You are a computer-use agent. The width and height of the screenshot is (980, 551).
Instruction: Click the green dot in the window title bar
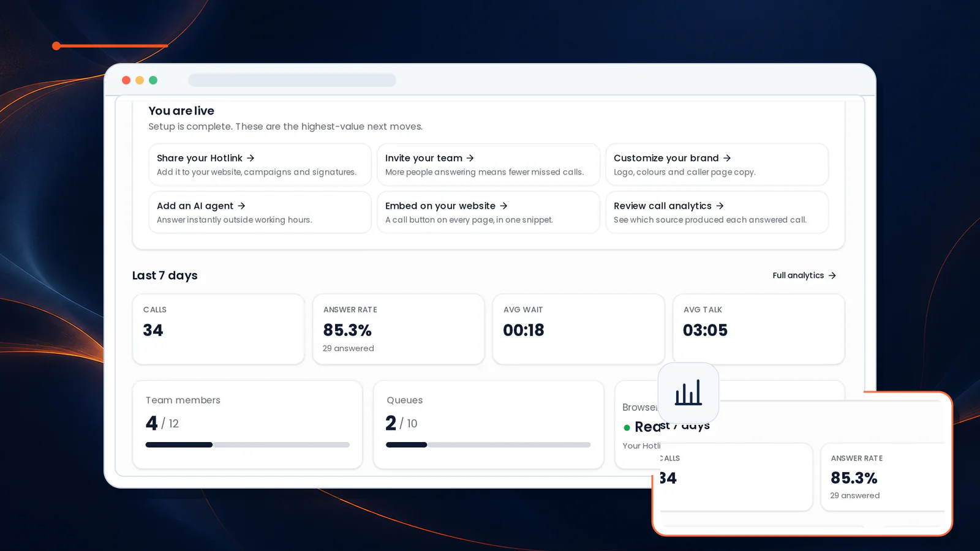coord(153,80)
